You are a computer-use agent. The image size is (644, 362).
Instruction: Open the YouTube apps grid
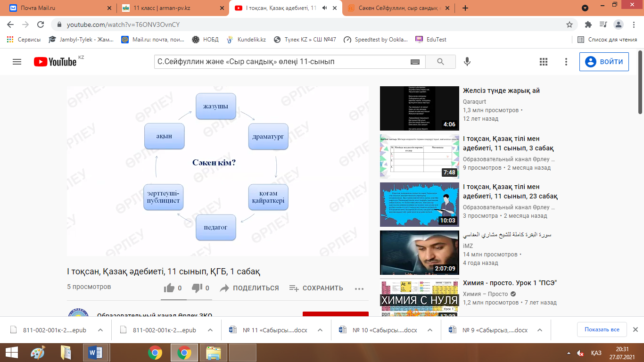click(543, 62)
